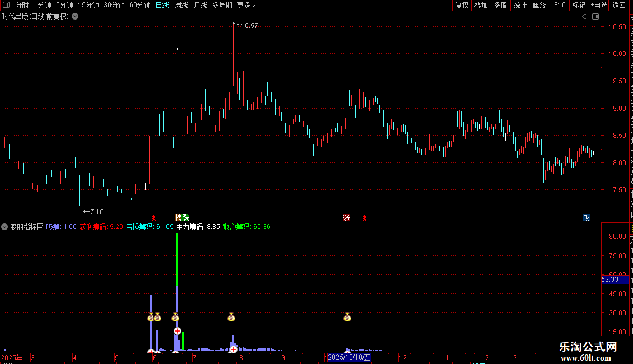The image size is (633, 364).
Task: Open the 更多 periods expander
Action: pyautogui.click(x=246, y=5)
